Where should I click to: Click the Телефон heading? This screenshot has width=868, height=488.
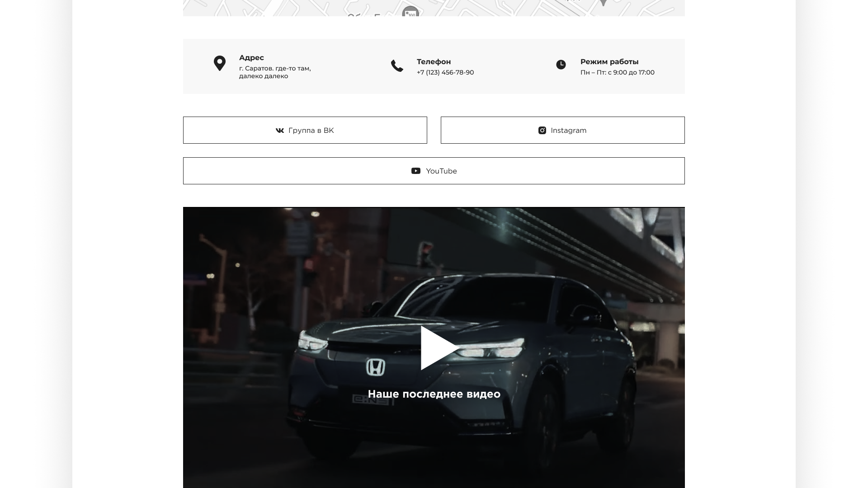tap(434, 62)
